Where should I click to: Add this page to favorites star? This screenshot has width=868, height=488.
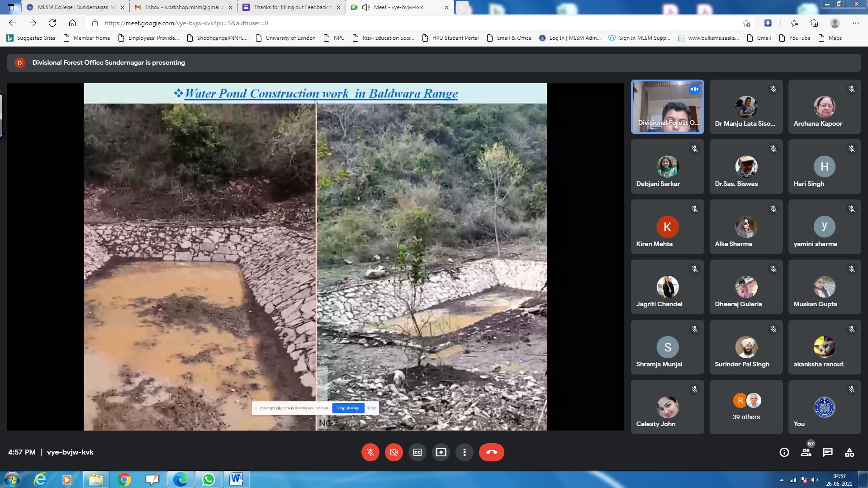tap(746, 23)
